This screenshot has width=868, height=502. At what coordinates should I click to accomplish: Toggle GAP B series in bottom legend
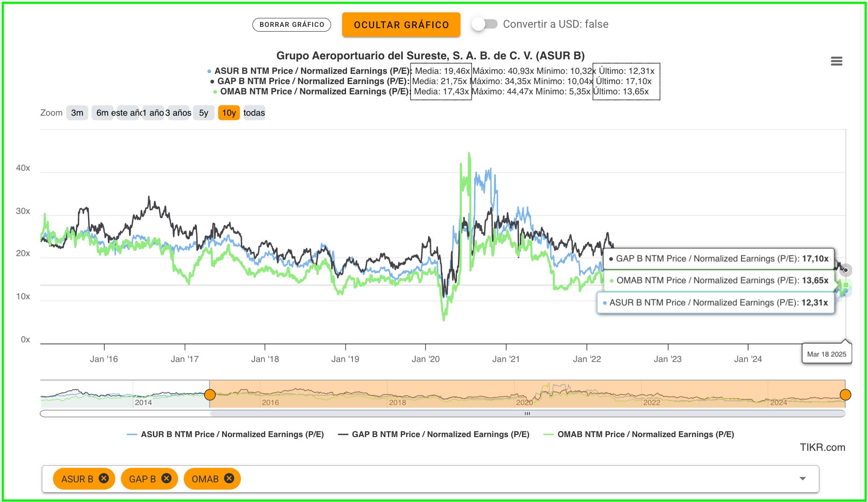440,434
